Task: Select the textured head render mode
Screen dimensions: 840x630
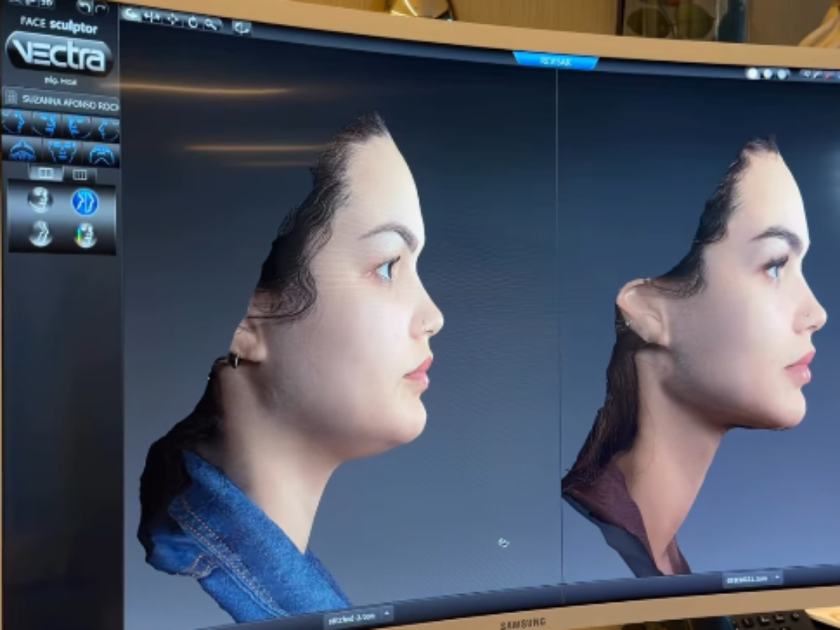Action: coord(40,199)
